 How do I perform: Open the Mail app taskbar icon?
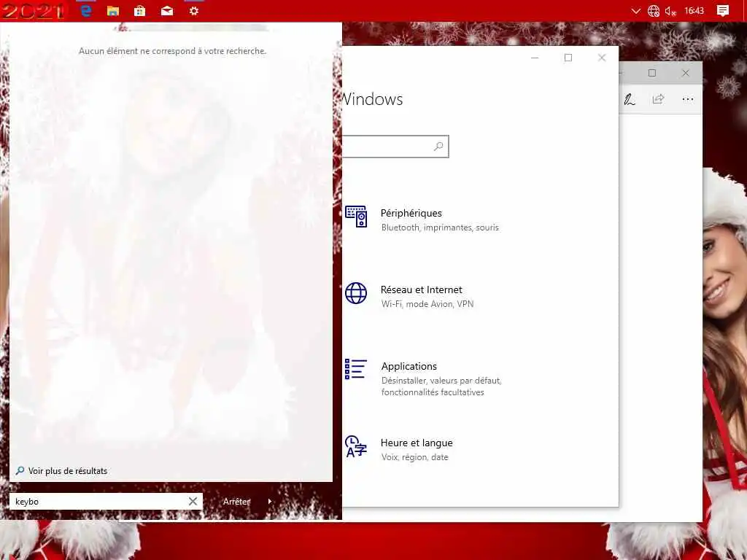(167, 10)
